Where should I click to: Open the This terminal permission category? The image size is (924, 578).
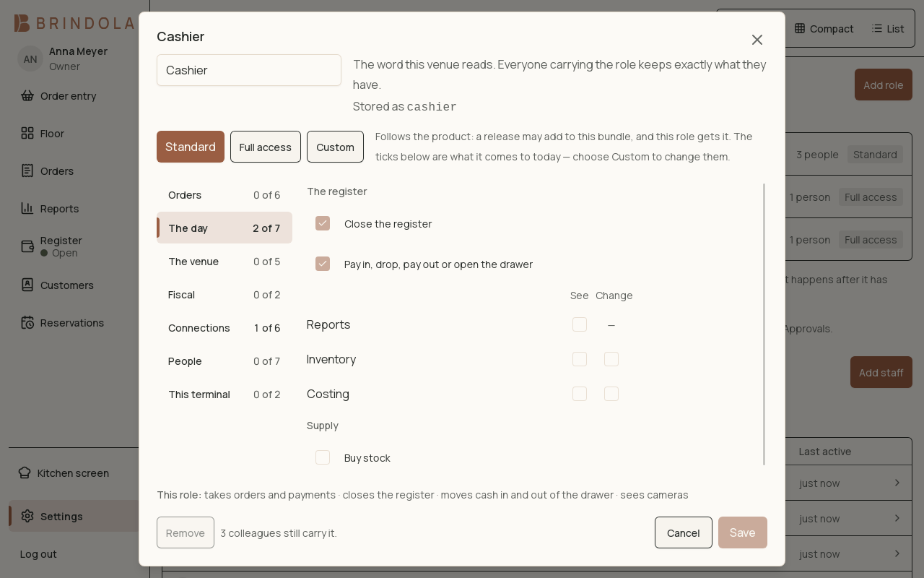[225, 394]
